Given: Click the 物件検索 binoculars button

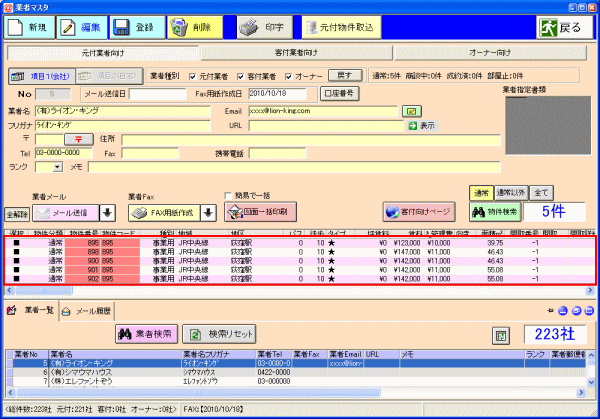Looking at the screenshot, I should coord(495,212).
